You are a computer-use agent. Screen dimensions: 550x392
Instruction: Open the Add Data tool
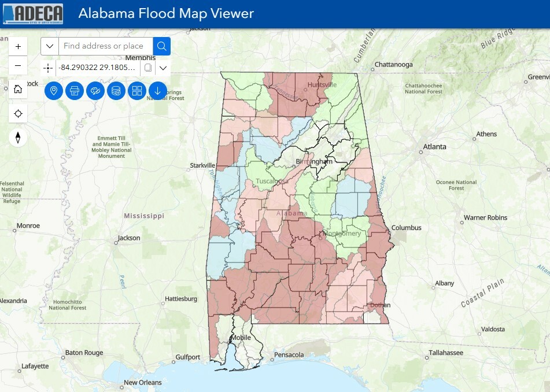[x=116, y=91]
